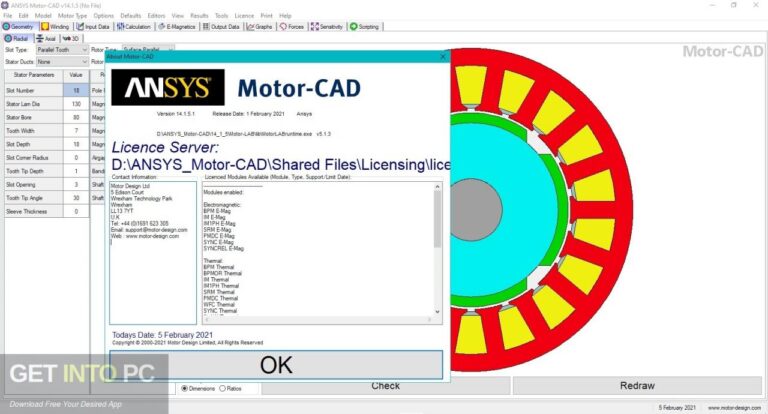The height and width of the screenshot is (414, 768).
Task: Open the Editors menu
Action: [156, 16]
